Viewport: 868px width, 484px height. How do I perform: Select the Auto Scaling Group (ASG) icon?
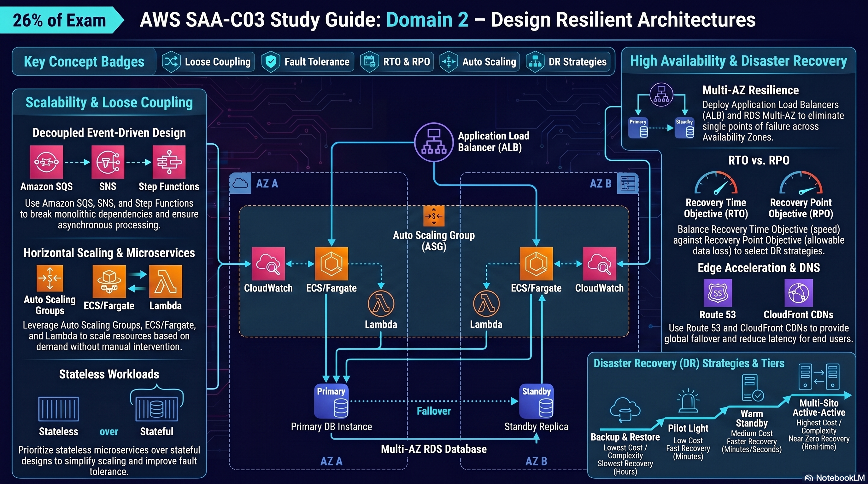click(434, 216)
